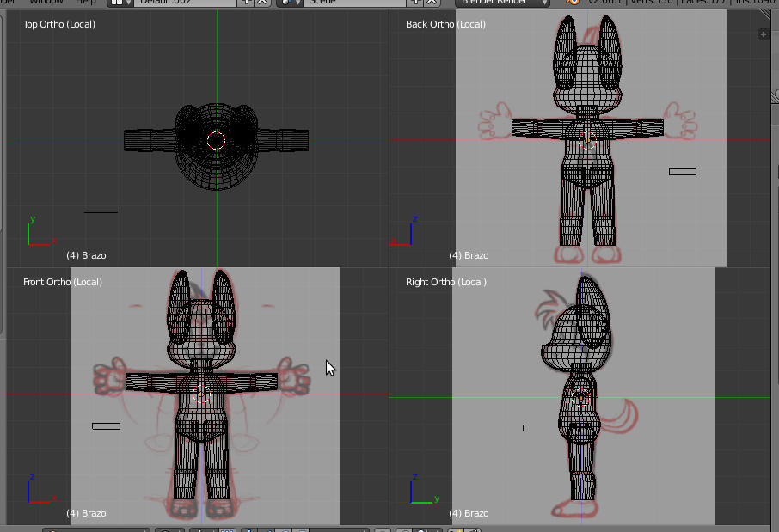Select the thin line object in Top Ortho view
This screenshot has height=532, width=779.
pyautogui.click(x=101, y=212)
